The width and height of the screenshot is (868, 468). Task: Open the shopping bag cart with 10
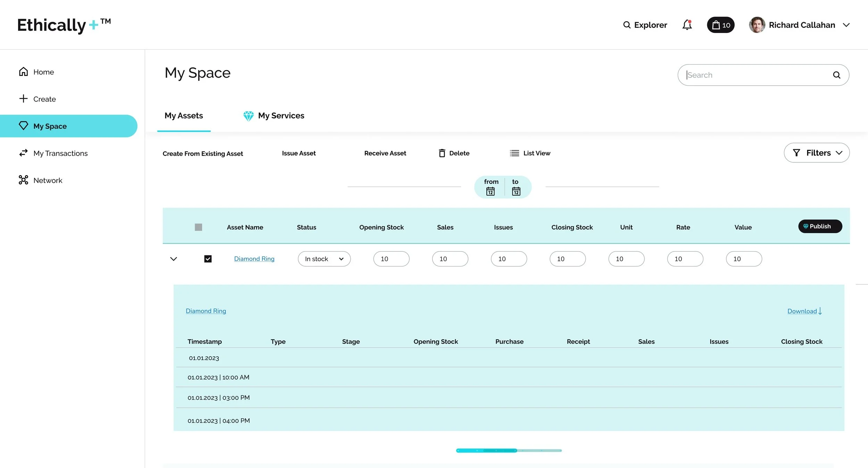[720, 25]
